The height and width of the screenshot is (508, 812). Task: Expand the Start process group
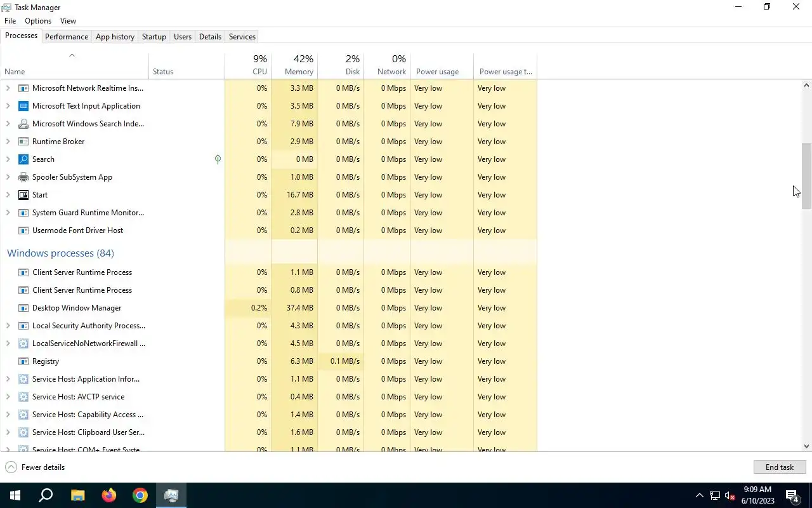pos(8,195)
